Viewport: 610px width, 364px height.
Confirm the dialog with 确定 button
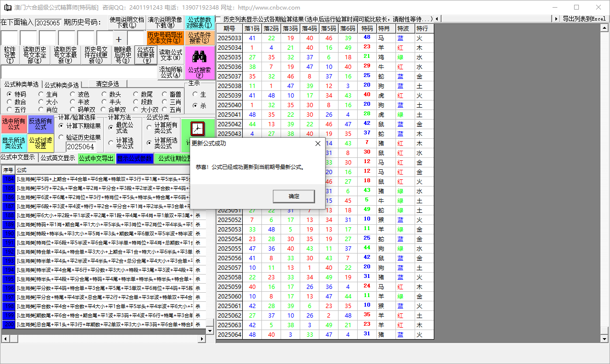[294, 196]
